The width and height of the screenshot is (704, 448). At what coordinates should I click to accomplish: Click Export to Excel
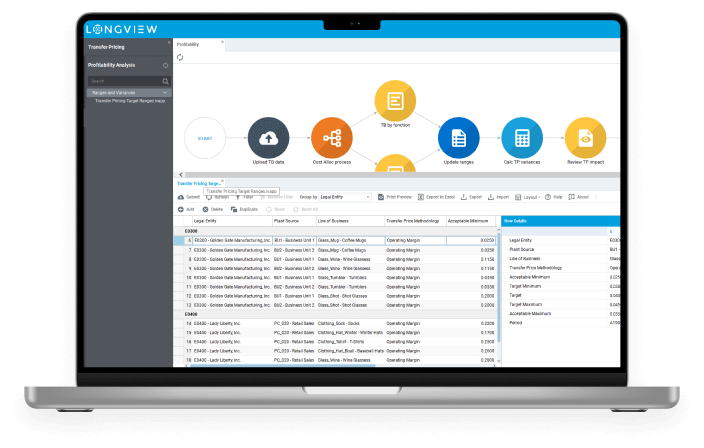click(436, 197)
